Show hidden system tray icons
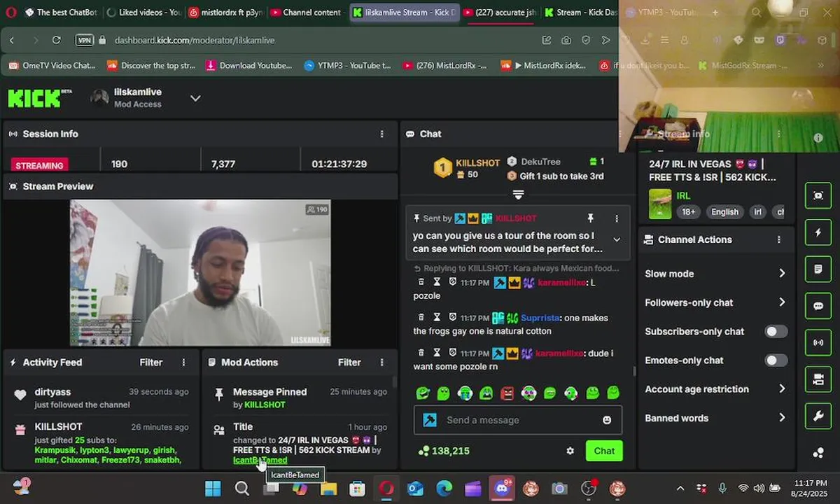Image resolution: width=840 pixels, height=504 pixels. (x=680, y=488)
